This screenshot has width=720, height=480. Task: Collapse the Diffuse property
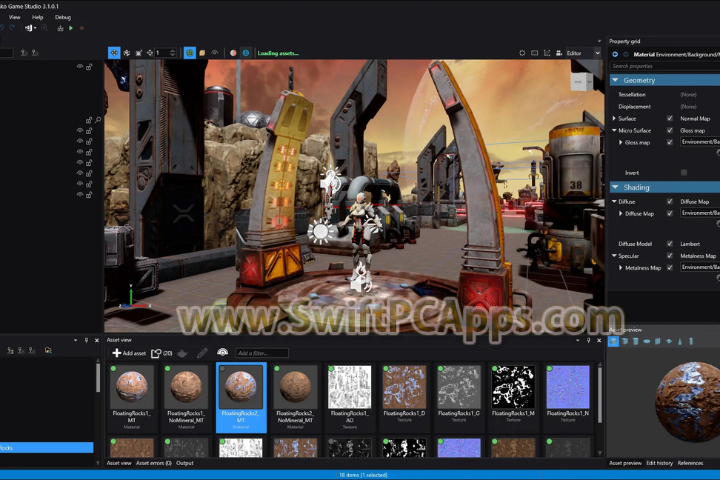(x=614, y=201)
